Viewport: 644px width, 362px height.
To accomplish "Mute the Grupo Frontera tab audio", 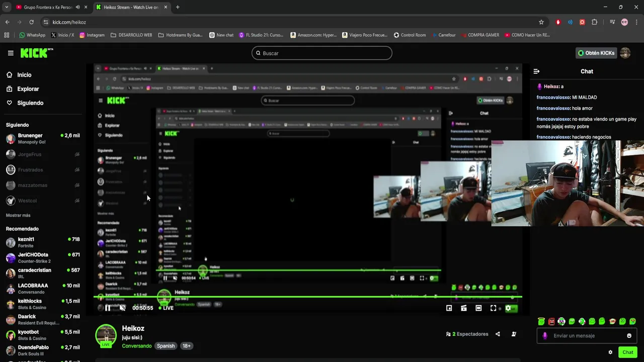I will click(x=77, y=7).
